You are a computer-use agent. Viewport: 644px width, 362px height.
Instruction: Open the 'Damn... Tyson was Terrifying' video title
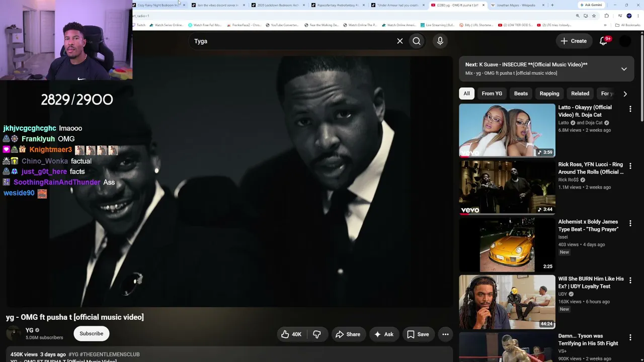588,340
